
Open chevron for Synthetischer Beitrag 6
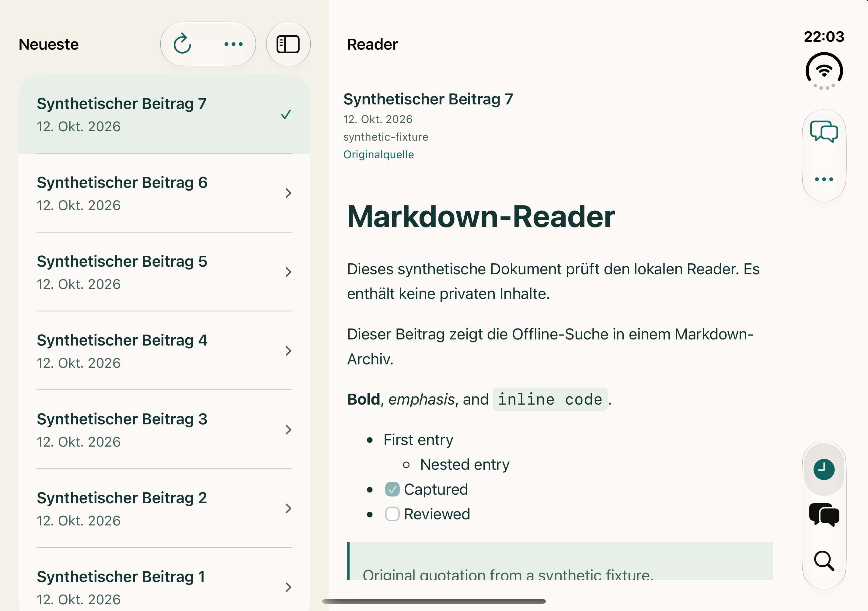click(288, 193)
